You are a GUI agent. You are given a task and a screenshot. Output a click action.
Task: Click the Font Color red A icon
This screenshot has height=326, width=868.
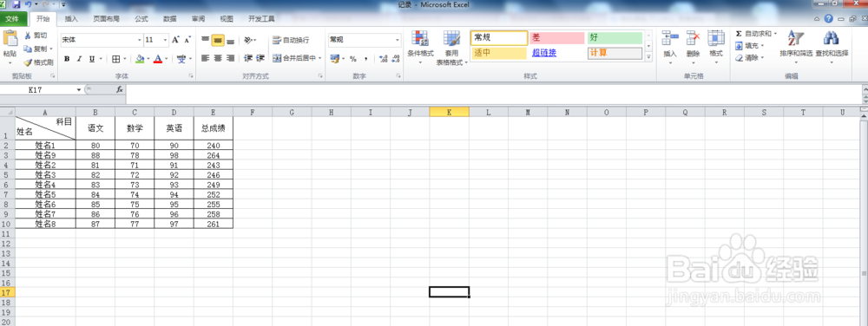(158, 59)
